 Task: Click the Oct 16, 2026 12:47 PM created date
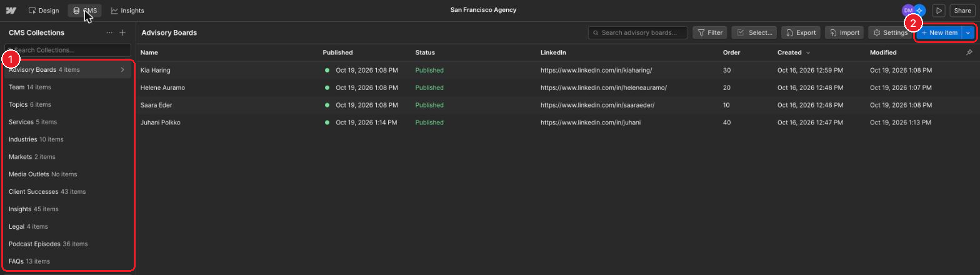click(x=810, y=123)
